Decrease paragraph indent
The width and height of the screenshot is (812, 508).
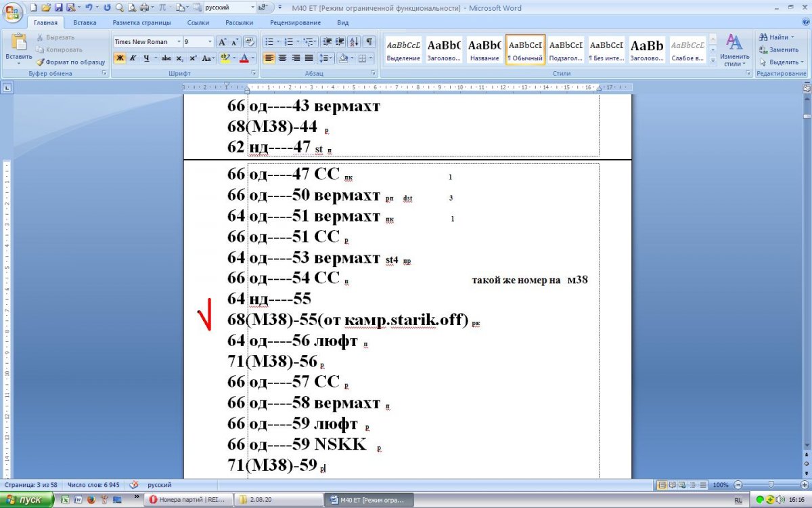pos(328,41)
